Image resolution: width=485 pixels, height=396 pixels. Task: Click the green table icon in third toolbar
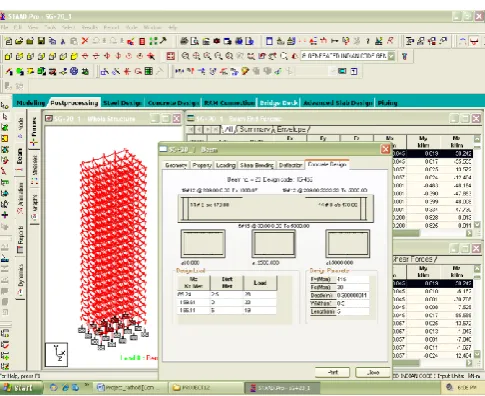[149, 71]
